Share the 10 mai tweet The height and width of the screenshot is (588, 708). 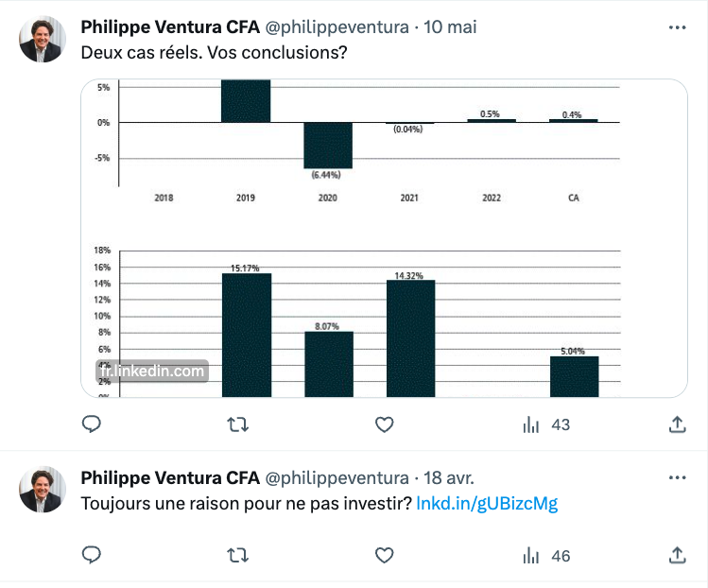678,424
